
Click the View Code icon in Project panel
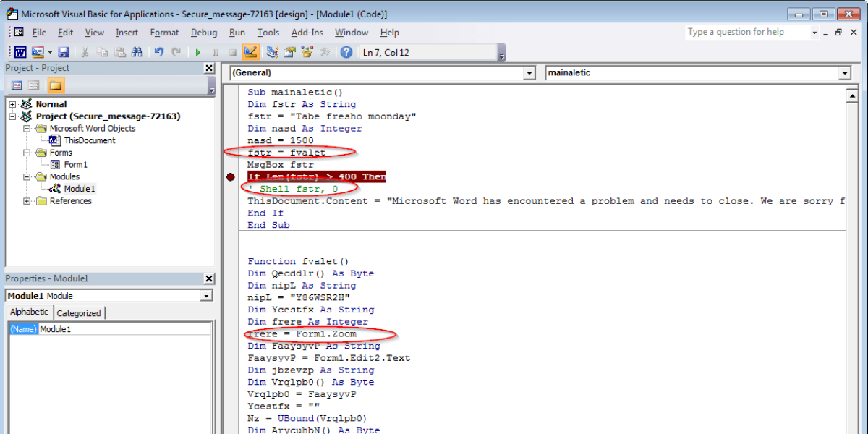17,85
